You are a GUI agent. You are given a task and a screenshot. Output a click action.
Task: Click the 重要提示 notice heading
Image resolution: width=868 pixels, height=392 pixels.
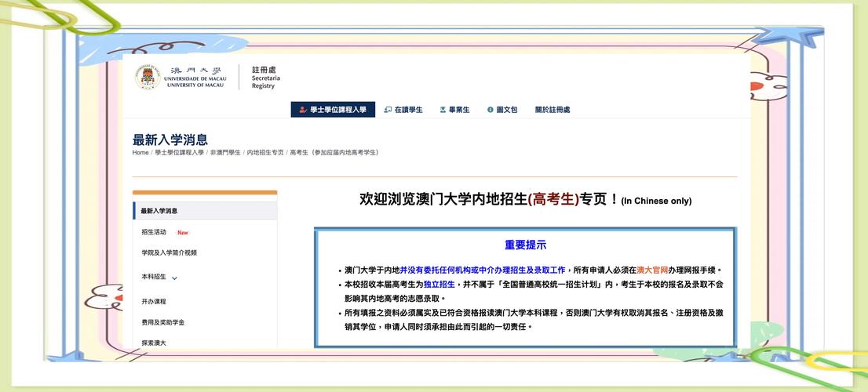pos(525,245)
